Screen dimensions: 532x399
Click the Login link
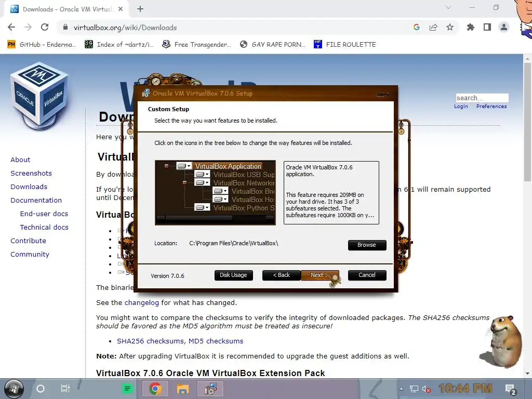tap(461, 107)
